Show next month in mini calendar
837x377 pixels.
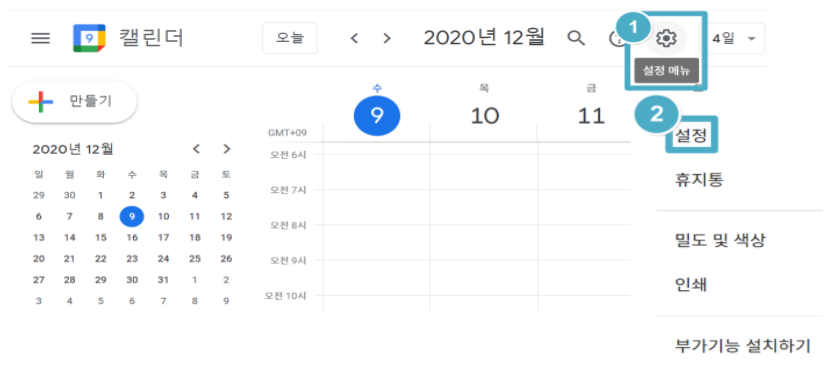(227, 149)
